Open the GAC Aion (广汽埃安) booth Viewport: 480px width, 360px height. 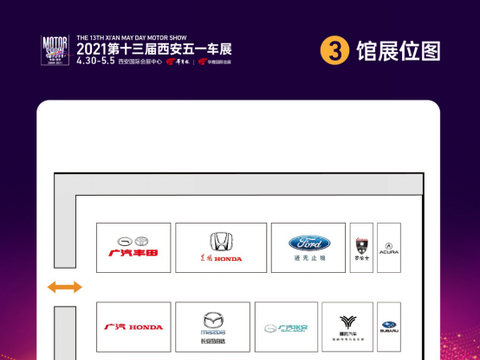click(286, 327)
